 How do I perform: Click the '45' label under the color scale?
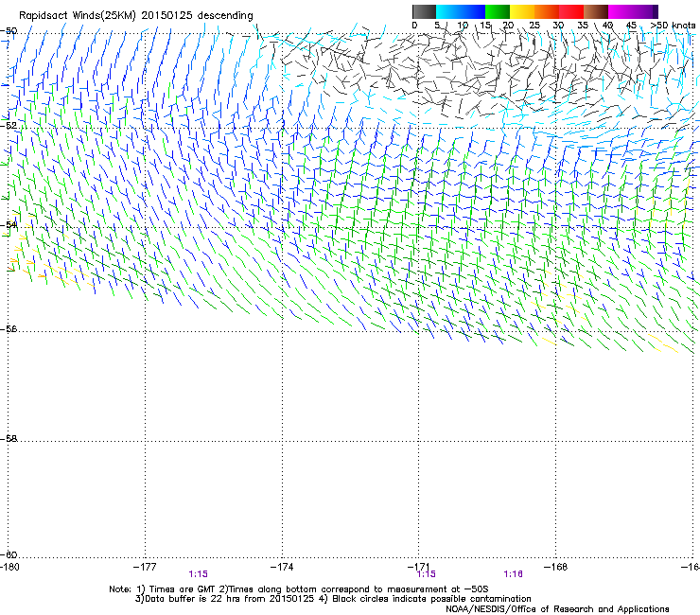click(631, 26)
